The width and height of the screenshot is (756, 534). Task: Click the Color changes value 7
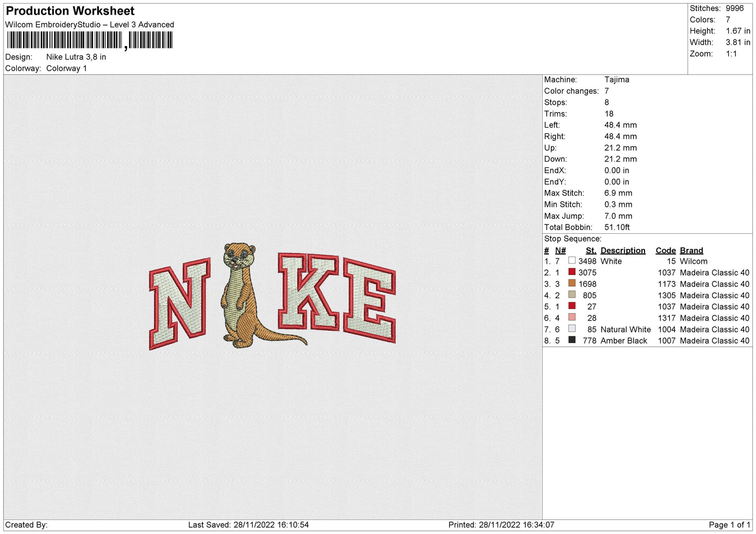coord(607,91)
